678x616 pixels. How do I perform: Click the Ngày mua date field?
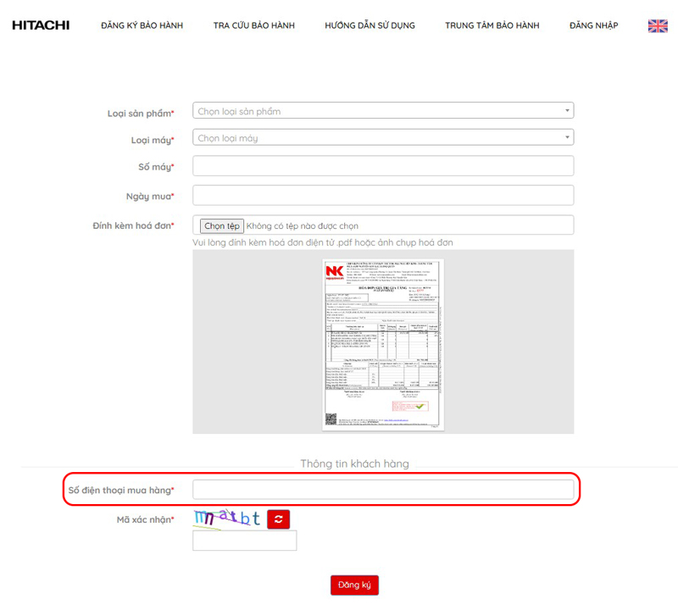383,196
